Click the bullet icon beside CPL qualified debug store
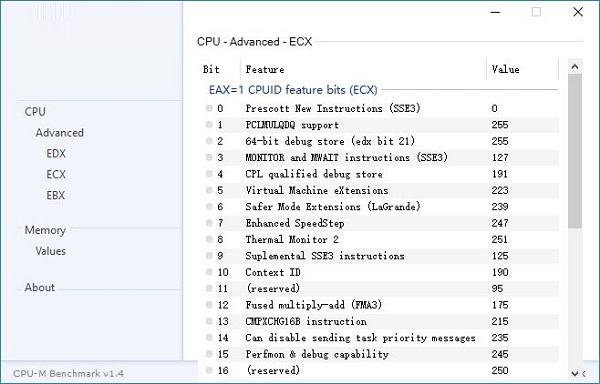 pos(209,174)
